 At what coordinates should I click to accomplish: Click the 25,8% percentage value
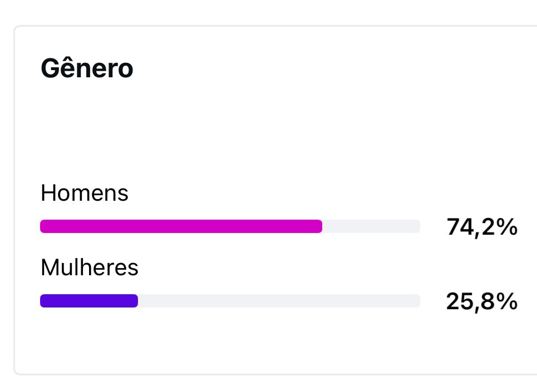482,301
